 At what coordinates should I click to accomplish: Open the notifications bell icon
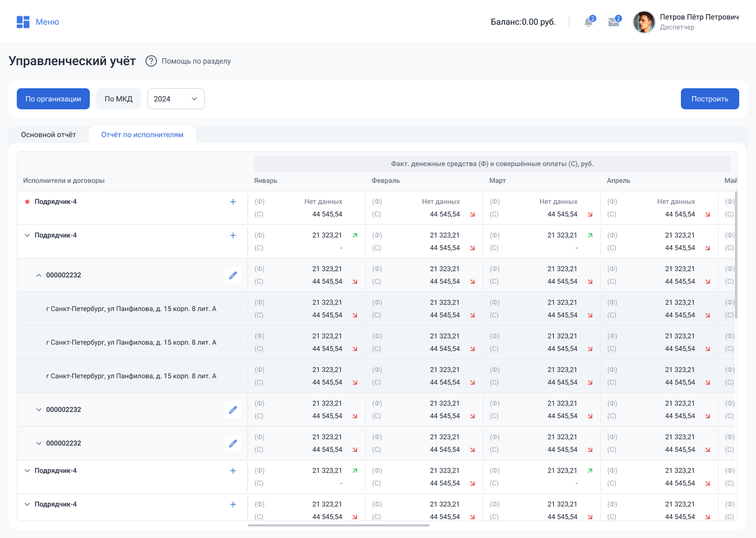(589, 22)
